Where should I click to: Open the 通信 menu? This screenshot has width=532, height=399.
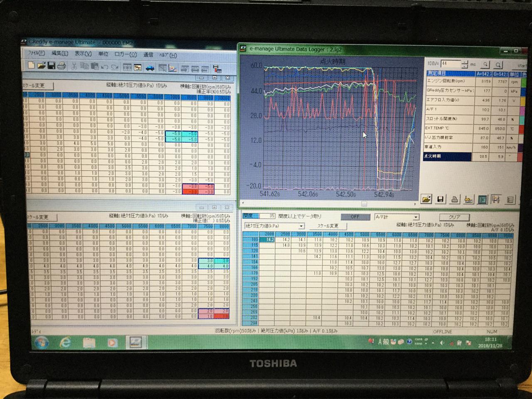click(148, 55)
